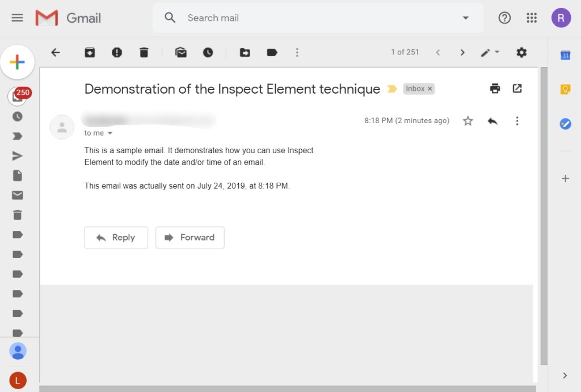Open the main menu hamburger

point(18,18)
